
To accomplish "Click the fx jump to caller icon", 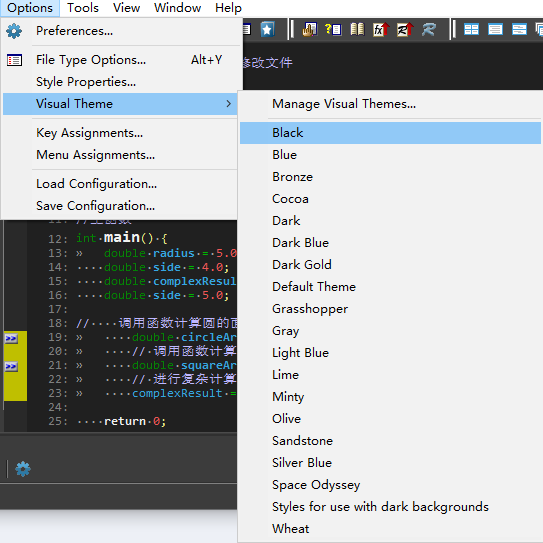I will [x=381, y=30].
